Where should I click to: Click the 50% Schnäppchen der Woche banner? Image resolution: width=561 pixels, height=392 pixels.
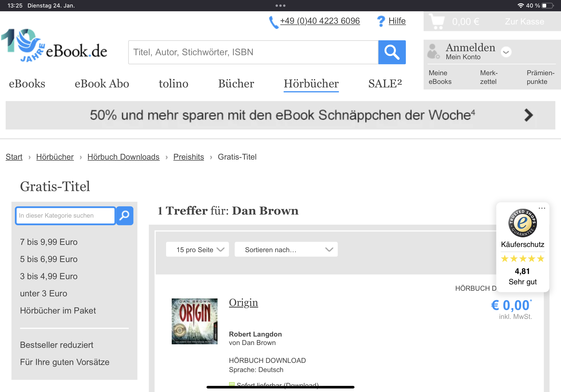280,115
